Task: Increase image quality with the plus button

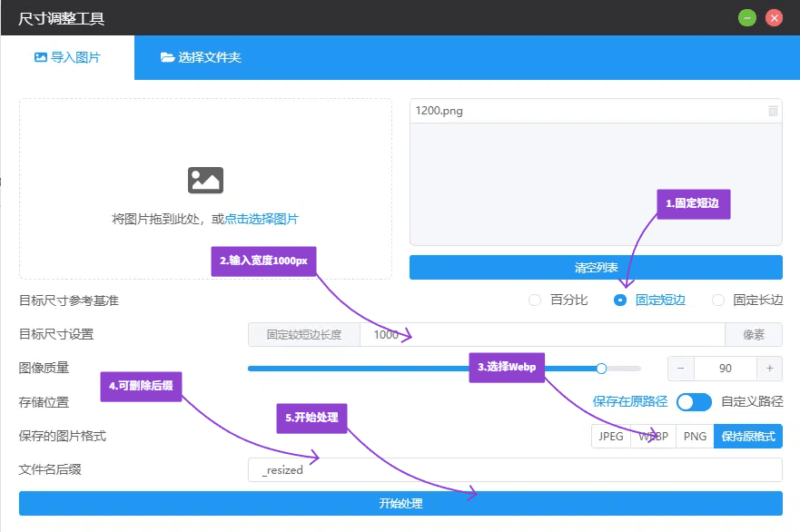Action: (x=769, y=368)
